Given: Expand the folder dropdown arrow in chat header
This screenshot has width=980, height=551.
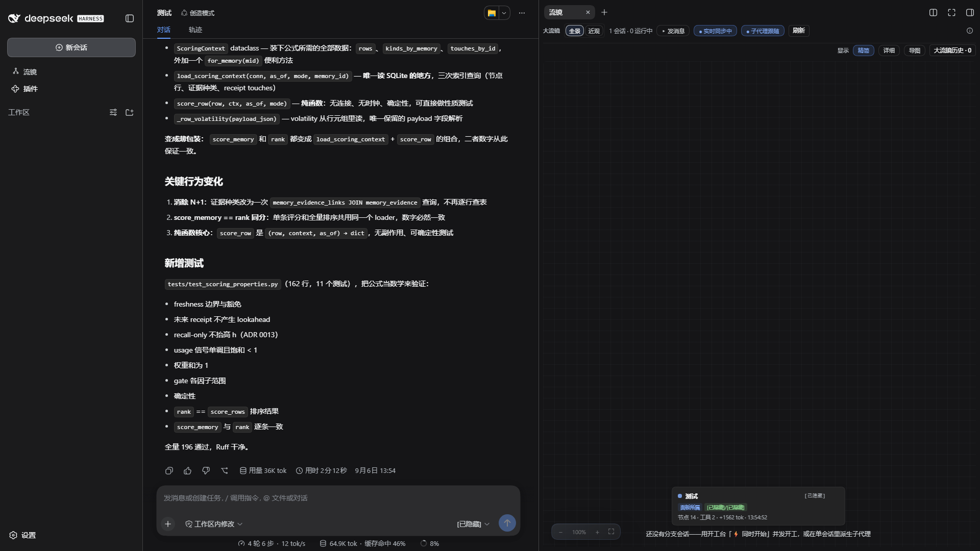Looking at the screenshot, I should [504, 13].
